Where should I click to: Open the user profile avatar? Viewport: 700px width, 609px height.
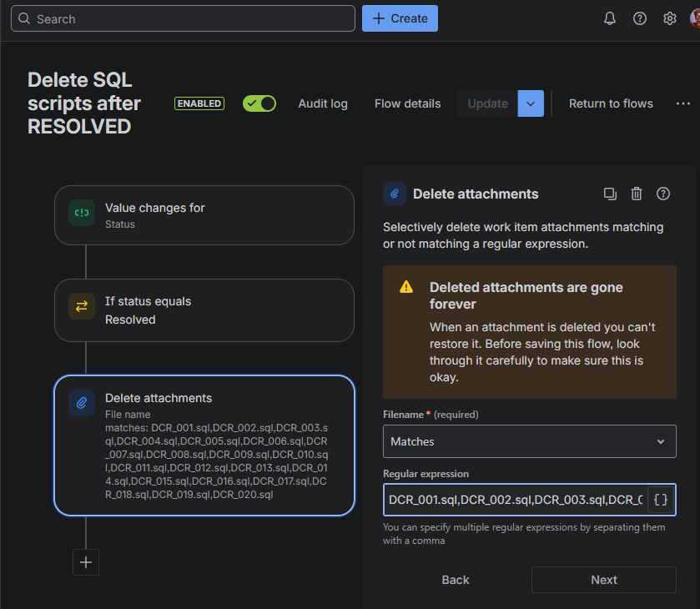pos(695,18)
